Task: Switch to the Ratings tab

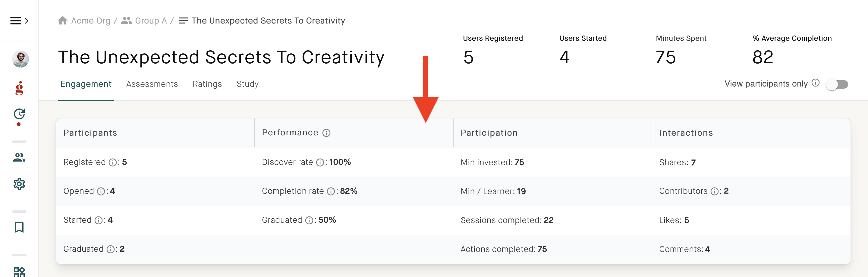Action: coord(207,84)
